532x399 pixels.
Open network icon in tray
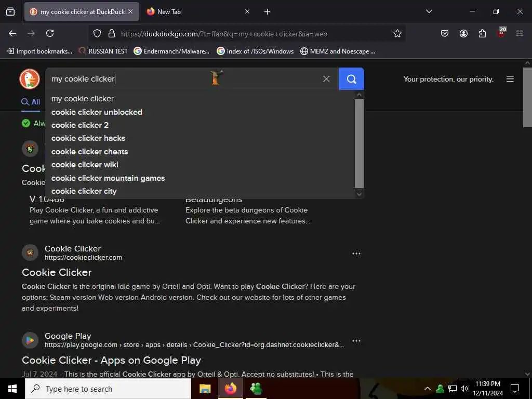453,389
